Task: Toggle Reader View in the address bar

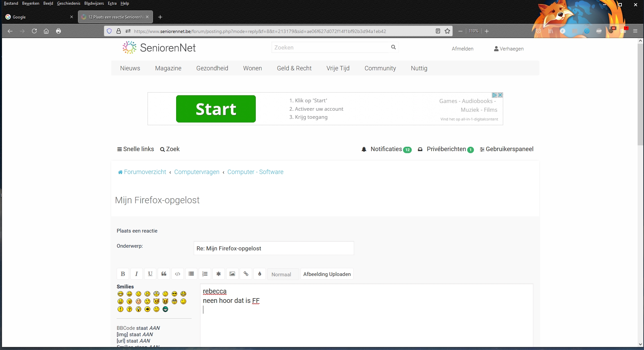Action: [x=438, y=31]
